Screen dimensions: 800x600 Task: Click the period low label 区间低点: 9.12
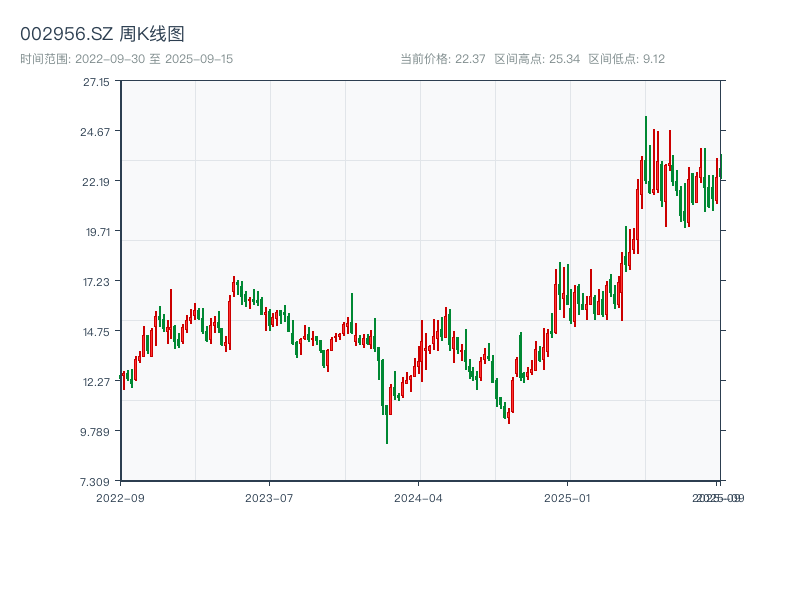click(627, 59)
